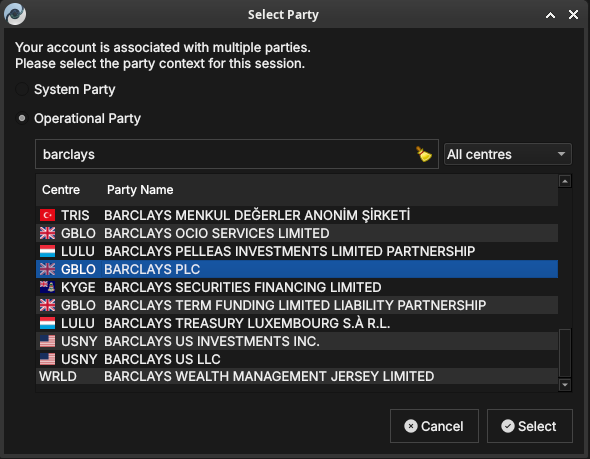Click the WRLD centre code

[x=58, y=376]
